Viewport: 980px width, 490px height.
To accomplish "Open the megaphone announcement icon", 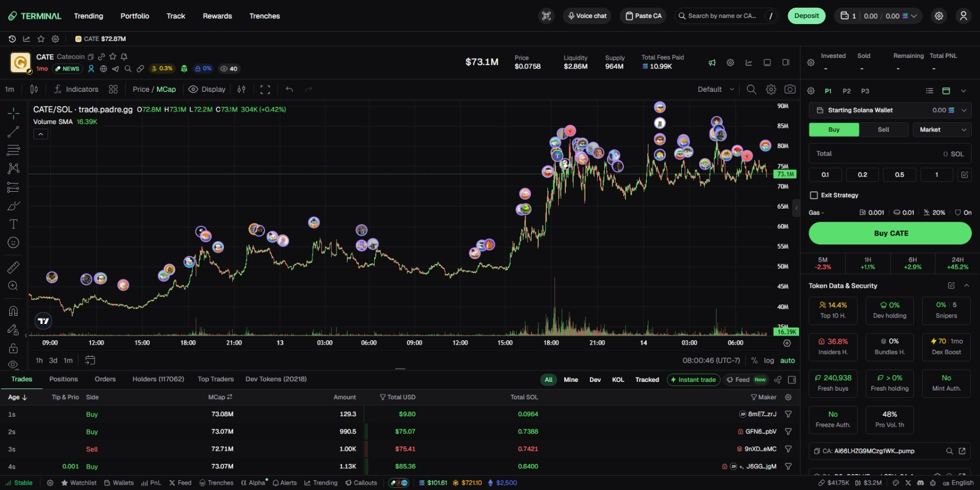I will click(712, 62).
